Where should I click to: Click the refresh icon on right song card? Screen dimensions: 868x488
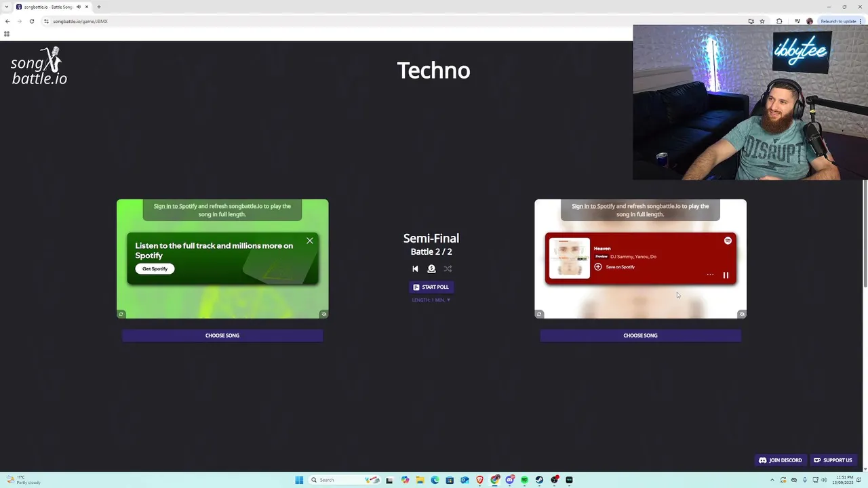pos(539,314)
